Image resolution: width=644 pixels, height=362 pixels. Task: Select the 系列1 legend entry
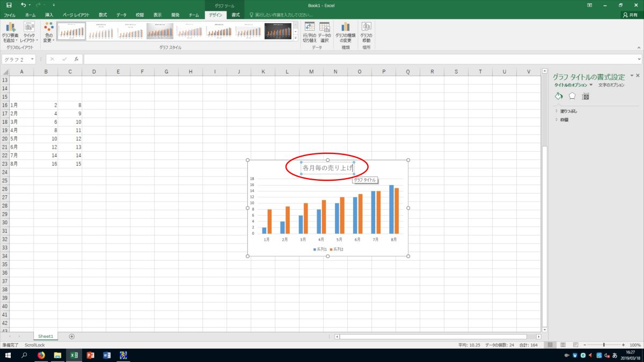point(320,249)
